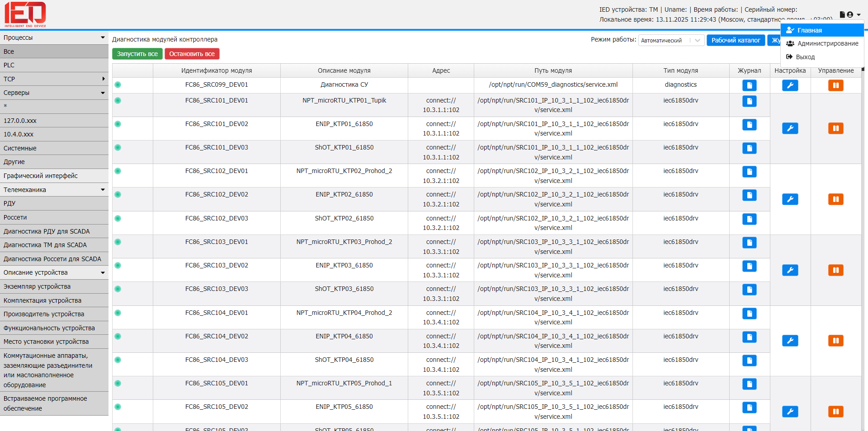Open Диагностика РДУ для SCADA sidebar item
The image size is (868, 431).
point(47,231)
